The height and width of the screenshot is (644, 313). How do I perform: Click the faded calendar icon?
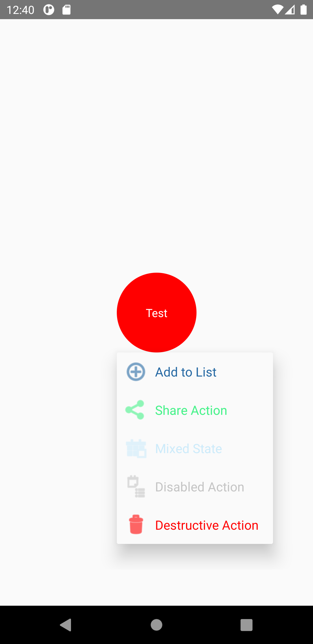136,448
